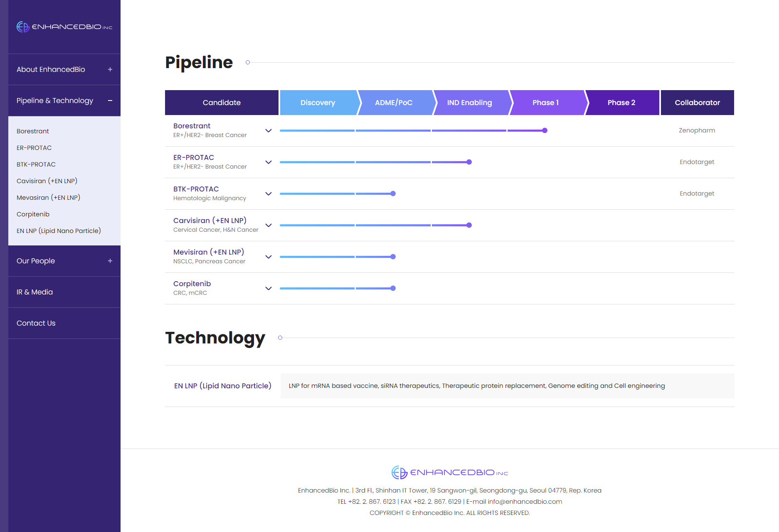The height and width of the screenshot is (532, 779).
Task: Click the ER-PROTAC candidate name in the table
Action: [x=194, y=157]
